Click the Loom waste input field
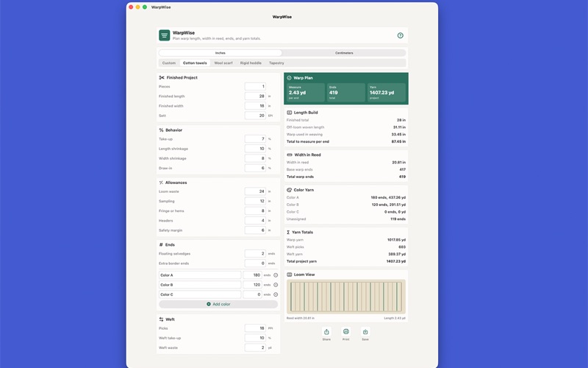 tap(255, 192)
